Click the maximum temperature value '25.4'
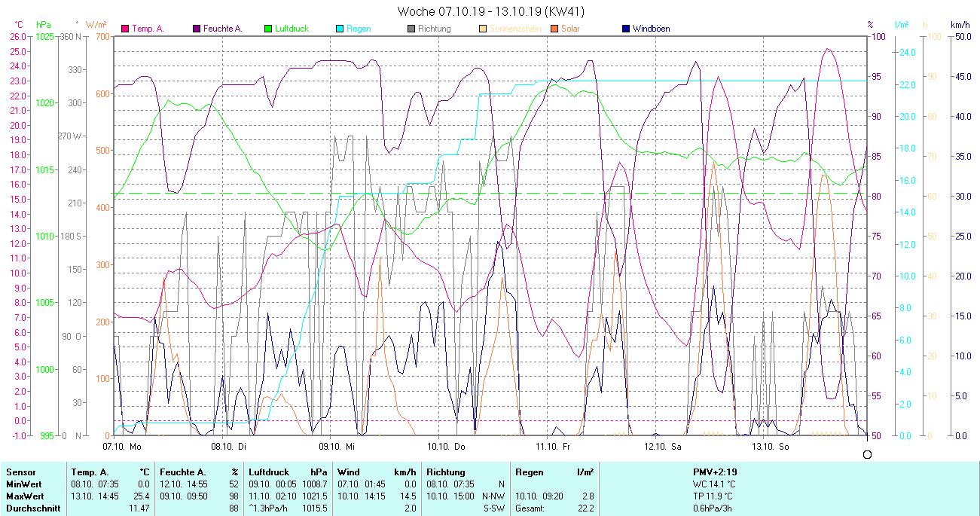This screenshot has height=516, width=980. click(x=142, y=496)
